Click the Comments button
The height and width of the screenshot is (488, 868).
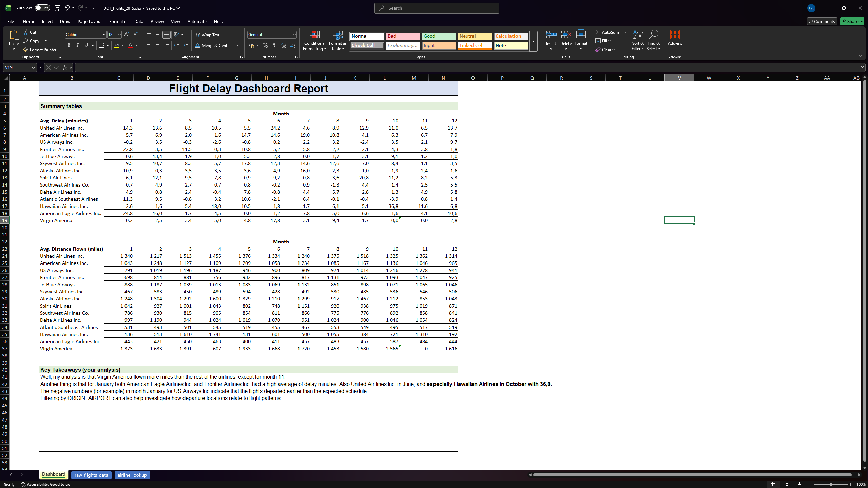(x=822, y=21)
